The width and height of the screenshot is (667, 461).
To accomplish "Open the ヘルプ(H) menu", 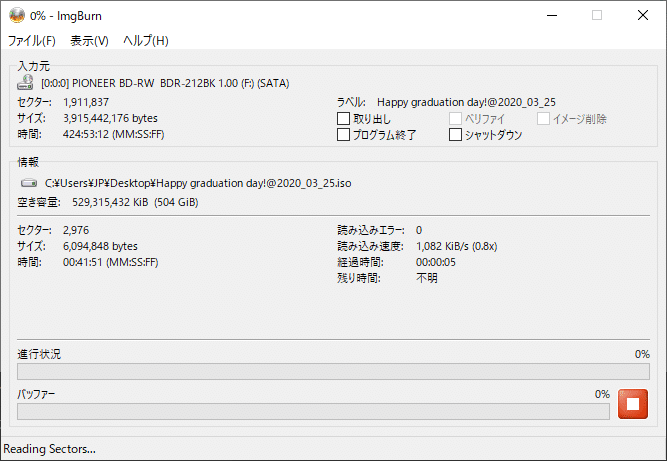I will pyautogui.click(x=146, y=41).
